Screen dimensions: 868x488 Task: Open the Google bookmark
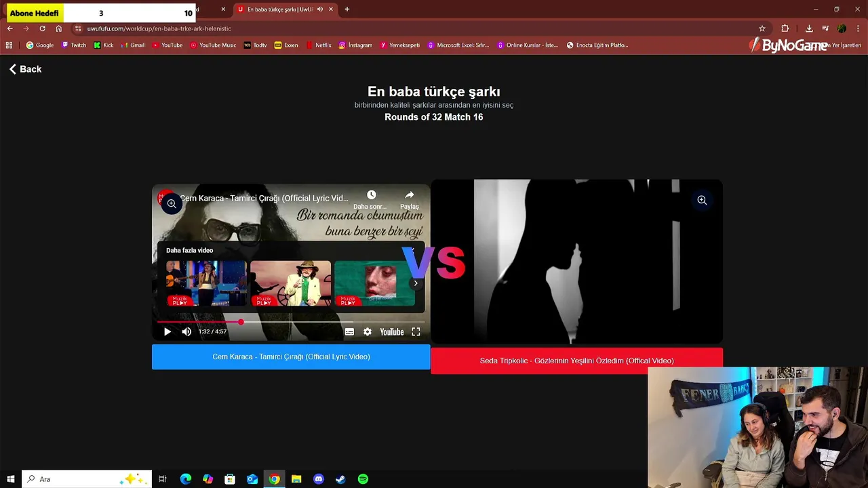pos(40,45)
